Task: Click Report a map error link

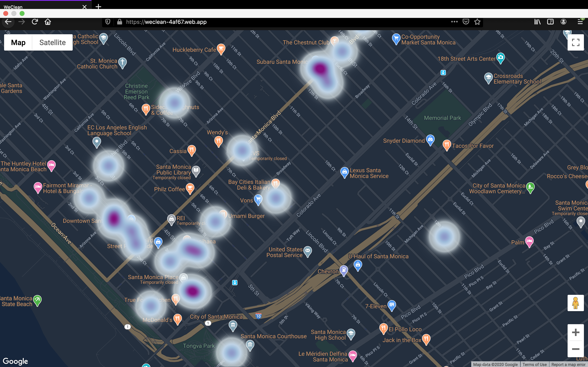Action: [x=568, y=364]
